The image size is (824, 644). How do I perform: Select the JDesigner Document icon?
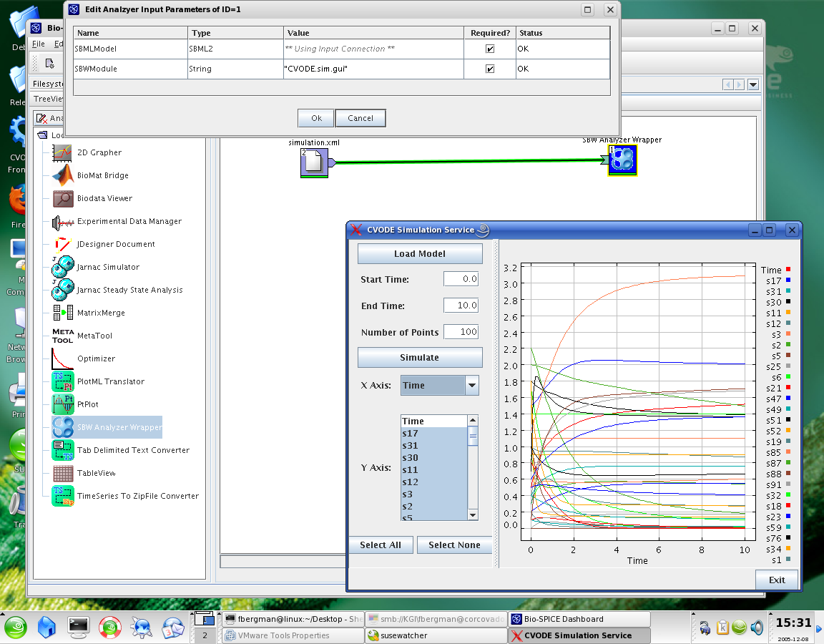point(62,244)
